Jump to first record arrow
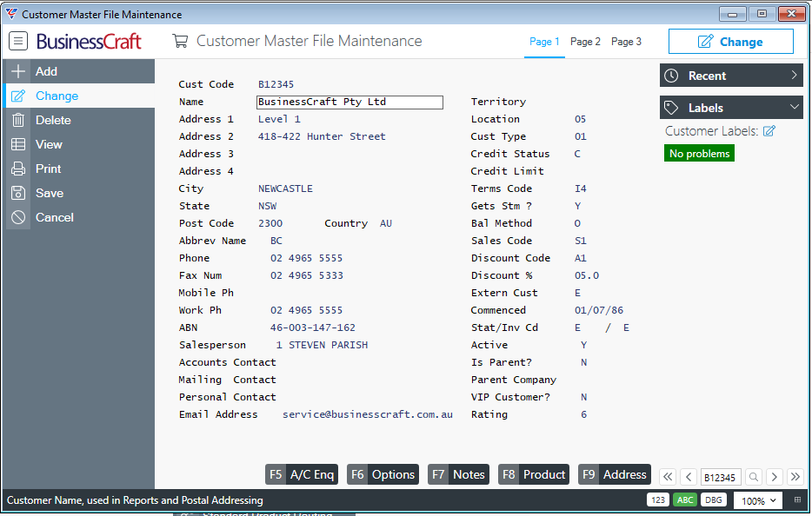812x516 pixels. tap(668, 477)
